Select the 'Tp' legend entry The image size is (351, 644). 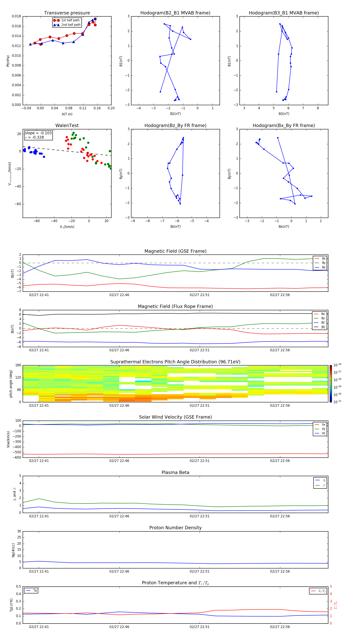tap(31, 591)
